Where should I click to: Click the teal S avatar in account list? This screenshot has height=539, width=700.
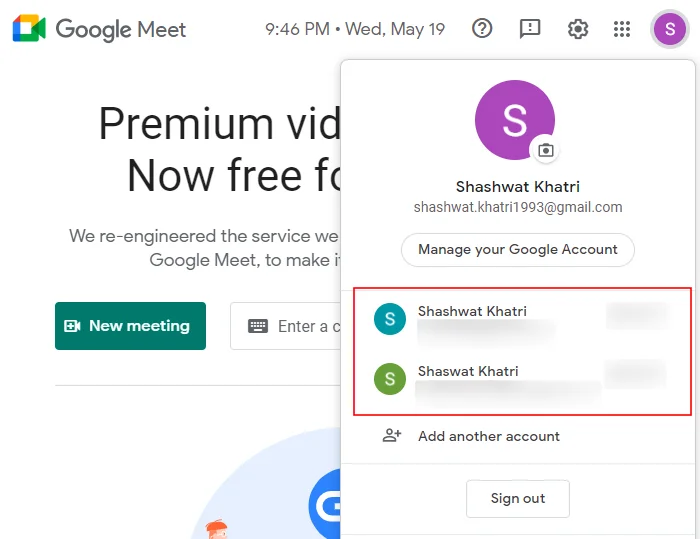click(x=390, y=319)
